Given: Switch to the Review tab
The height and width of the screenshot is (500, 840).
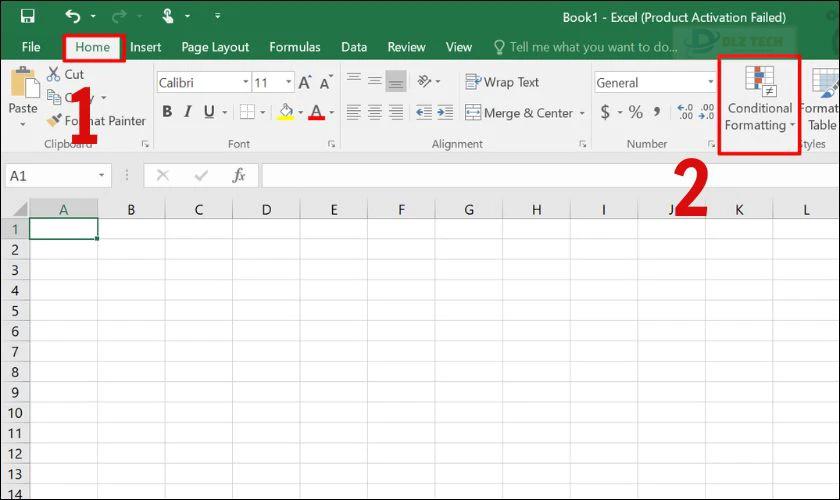Looking at the screenshot, I should click(x=407, y=47).
